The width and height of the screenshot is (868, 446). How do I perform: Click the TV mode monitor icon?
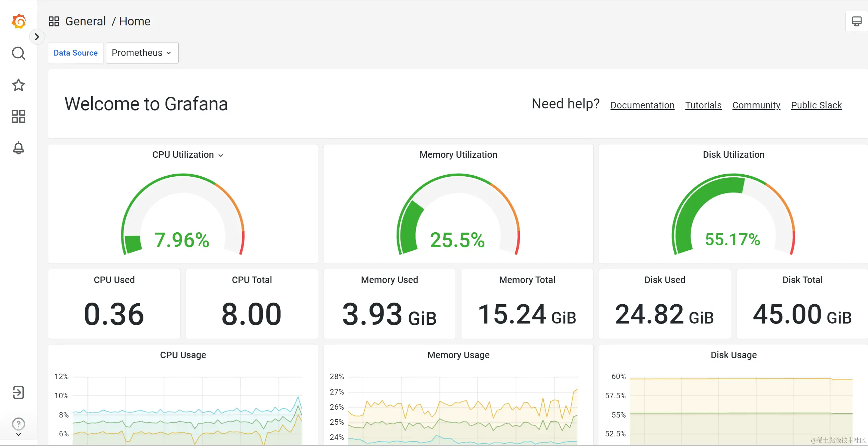(856, 22)
